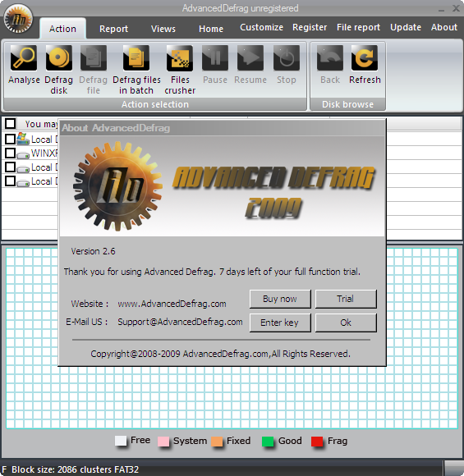Viewport: 464px width, 476px height.
Task: Click the Resume icon
Action: 250,57
